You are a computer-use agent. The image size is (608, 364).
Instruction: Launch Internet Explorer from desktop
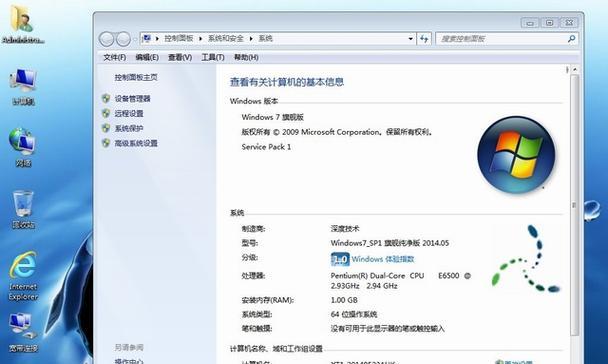23,276
